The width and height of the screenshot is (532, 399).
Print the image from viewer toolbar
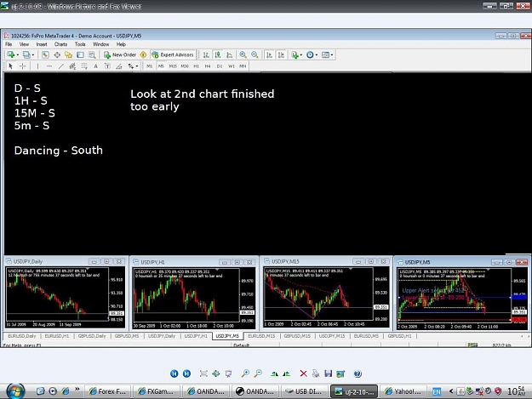(316, 373)
